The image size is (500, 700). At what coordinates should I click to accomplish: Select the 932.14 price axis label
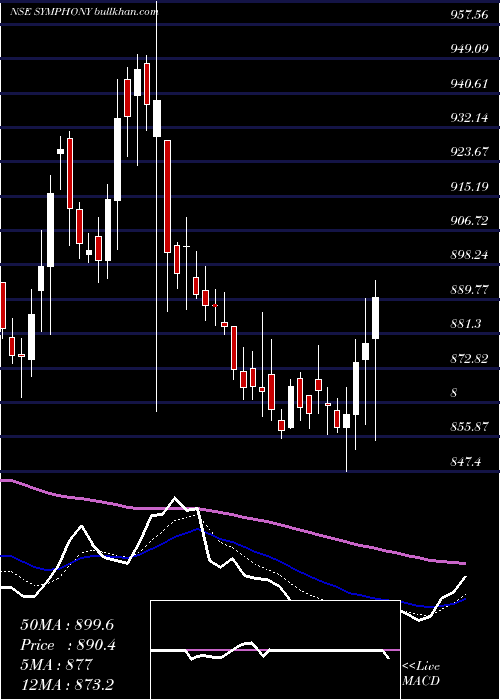[x=468, y=117]
